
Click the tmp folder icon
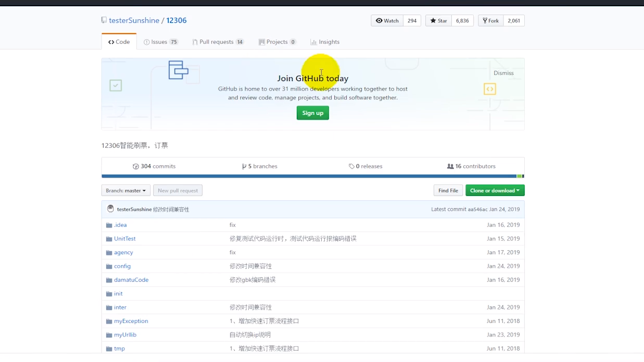[109, 348]
